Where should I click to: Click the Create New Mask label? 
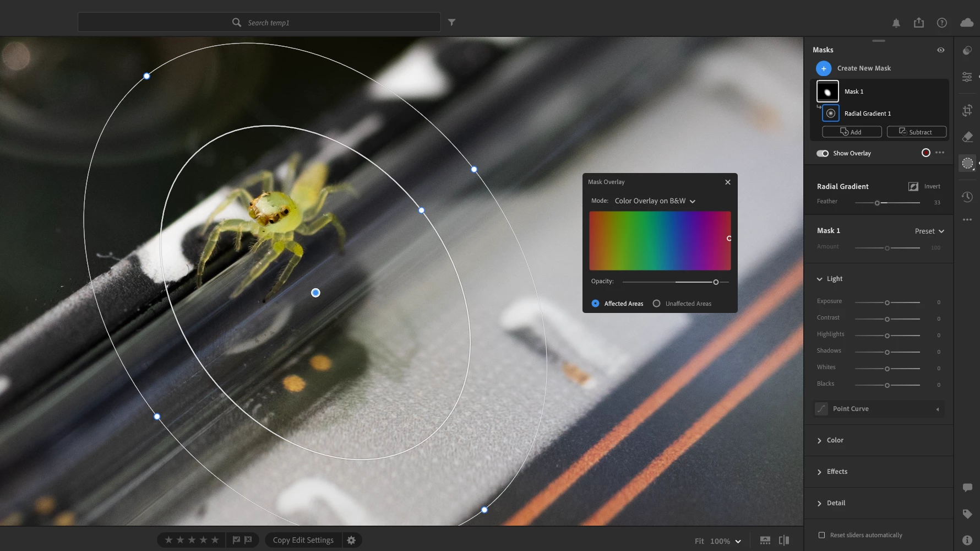(x=864, y=68)
